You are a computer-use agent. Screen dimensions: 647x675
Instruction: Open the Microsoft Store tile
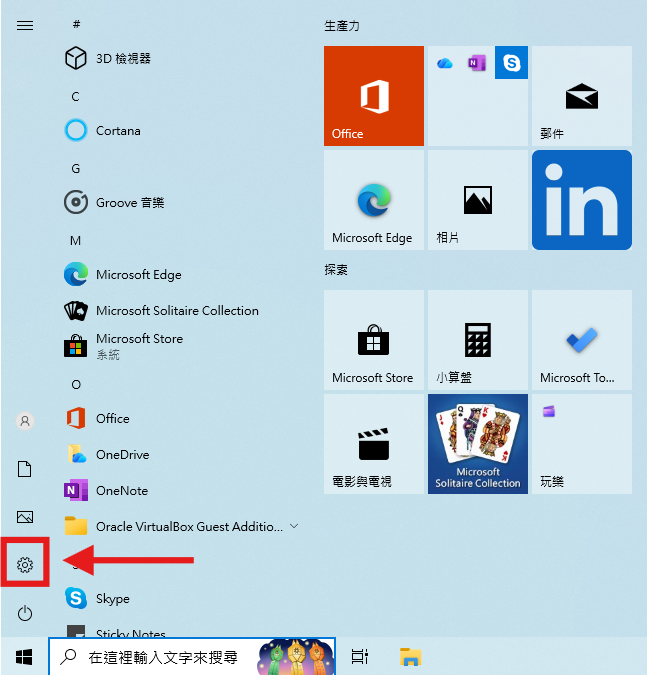click(374, 340)
